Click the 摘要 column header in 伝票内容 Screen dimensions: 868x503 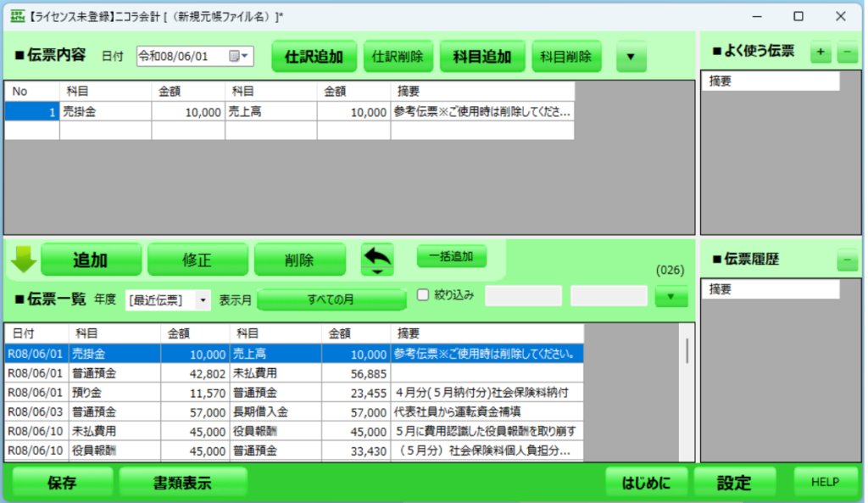point(482,92)
